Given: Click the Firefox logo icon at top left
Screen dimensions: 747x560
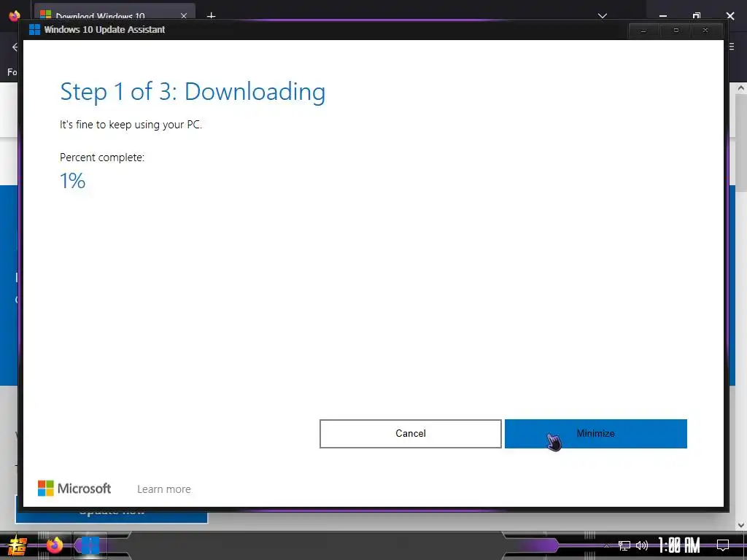Looking at the screenshot, I should (x=15, y=16).
